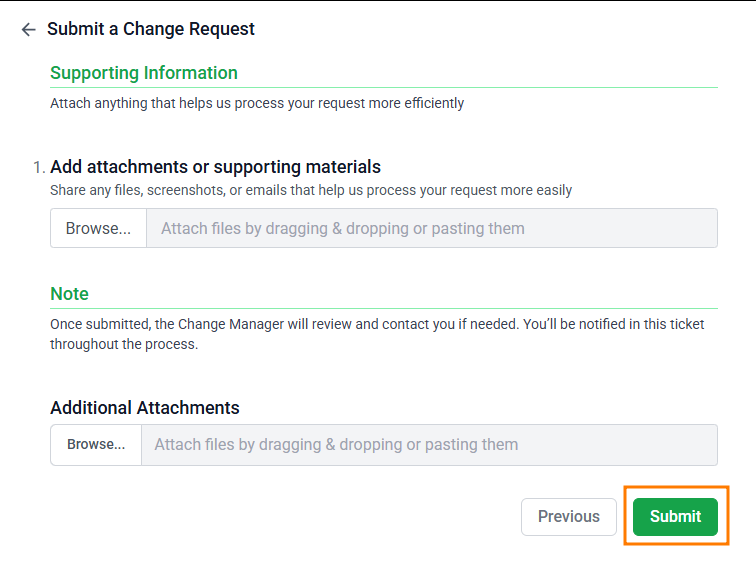Click the question number "1." marker
The height and width of the screenshot is (566, 756).
click(x=39, y=167)
